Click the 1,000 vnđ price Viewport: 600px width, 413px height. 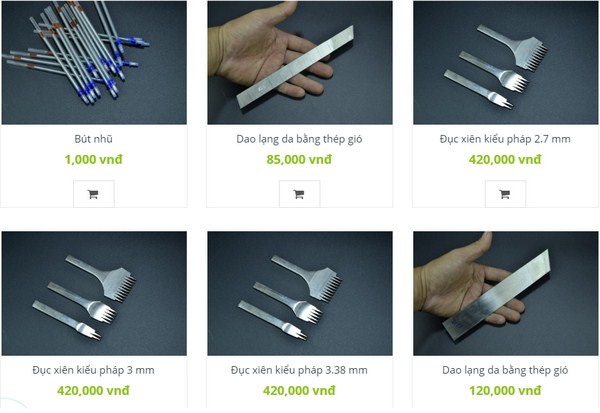tap(94, 160)
